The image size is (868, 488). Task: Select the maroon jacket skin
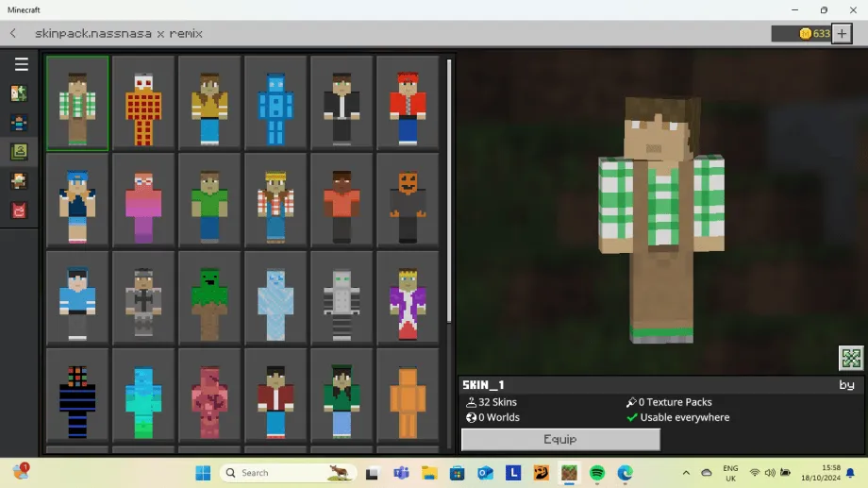[x=275, y=395]
